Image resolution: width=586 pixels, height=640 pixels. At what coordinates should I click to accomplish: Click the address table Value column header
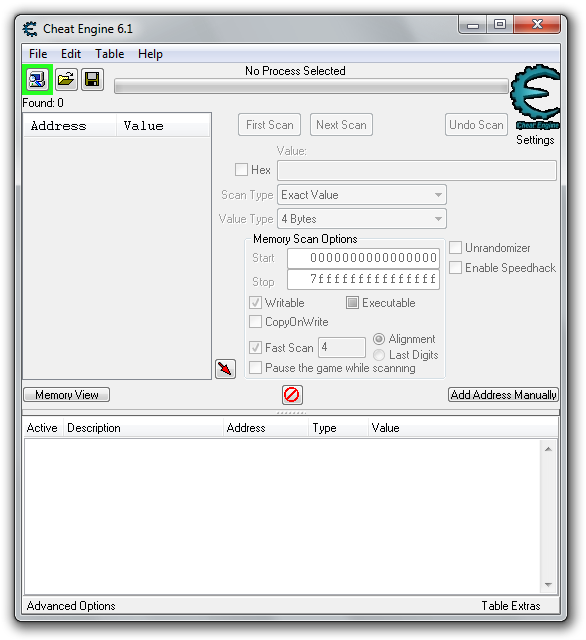(x=463, y=428)
